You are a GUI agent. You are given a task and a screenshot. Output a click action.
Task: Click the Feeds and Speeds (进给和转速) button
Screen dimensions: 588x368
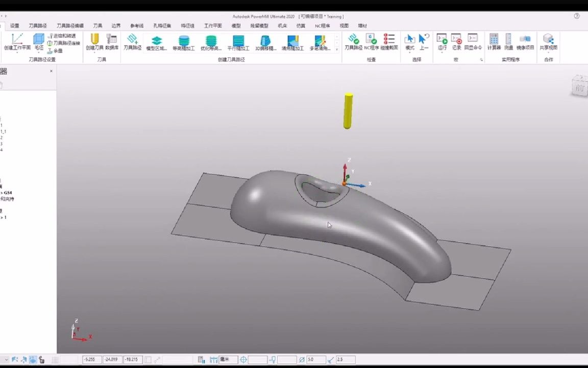(x=62, y=36)
